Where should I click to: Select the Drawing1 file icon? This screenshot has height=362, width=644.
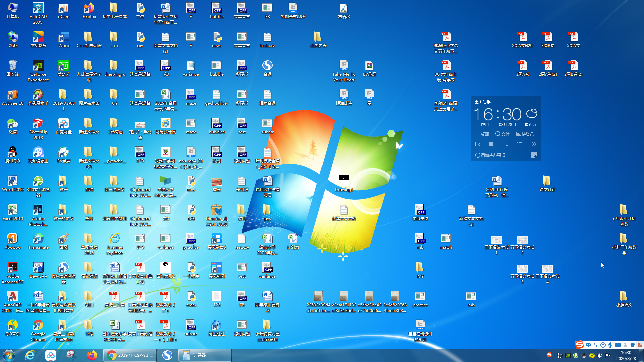344,184
